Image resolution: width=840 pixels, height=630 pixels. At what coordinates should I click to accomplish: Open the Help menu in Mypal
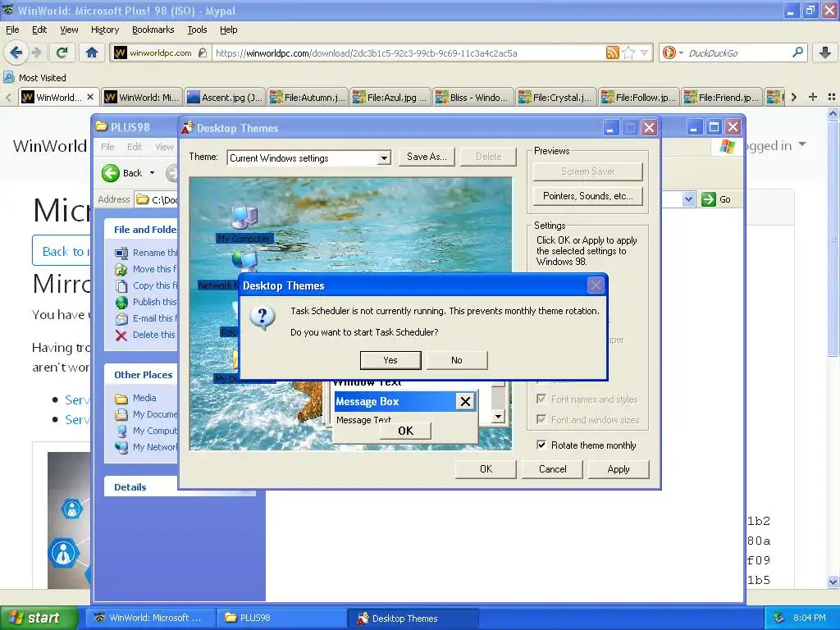[x=228, y=30]
